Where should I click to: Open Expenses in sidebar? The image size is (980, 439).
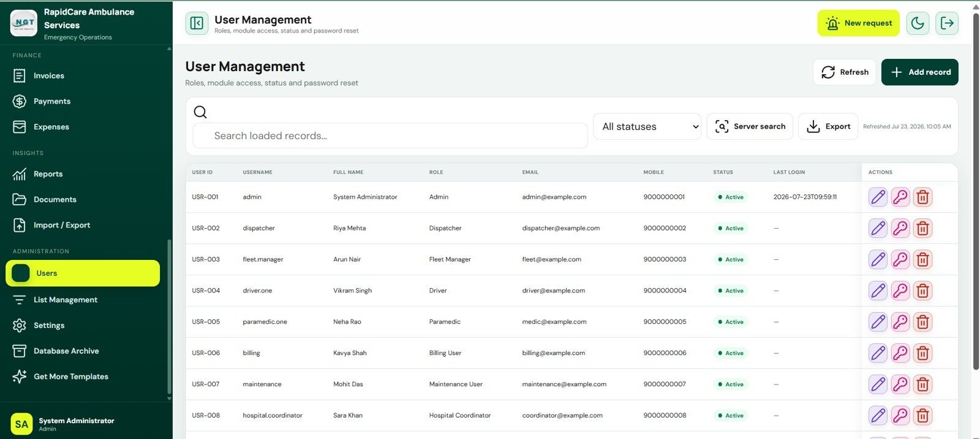coord(83,127)
